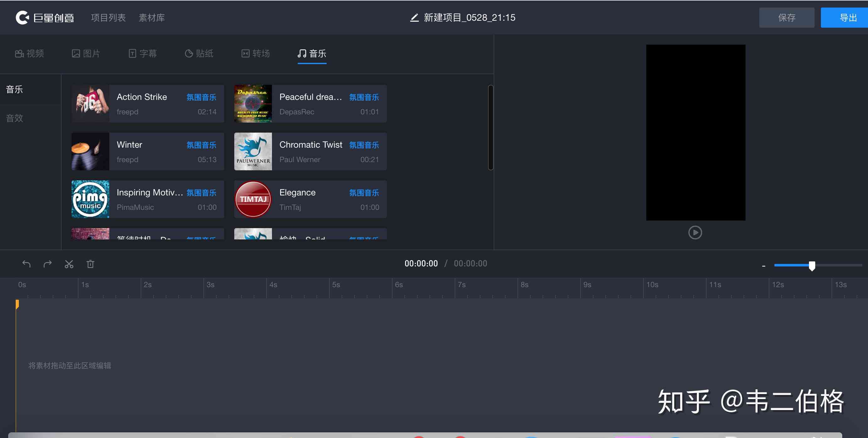
Task: Click the music list scrollbar
Action: coord(491,128)
